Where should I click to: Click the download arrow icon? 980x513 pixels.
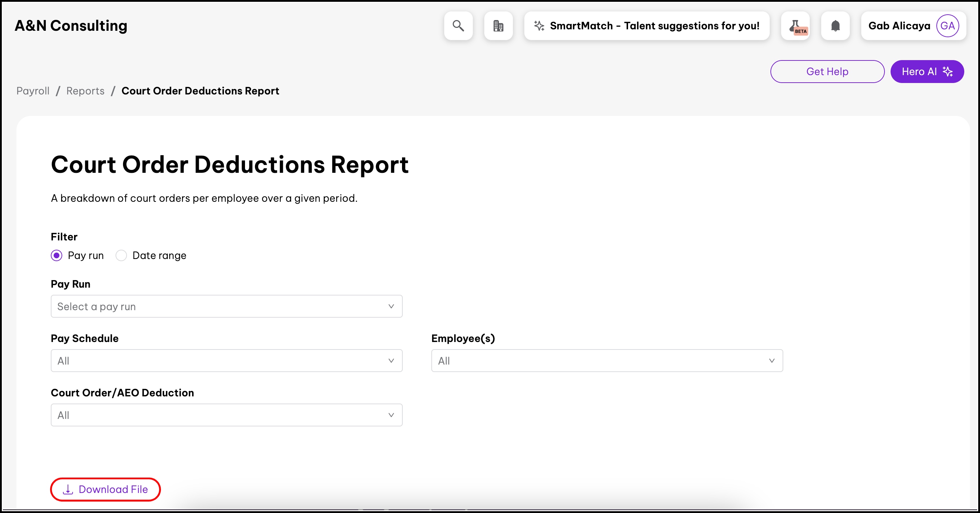[68, 489]
